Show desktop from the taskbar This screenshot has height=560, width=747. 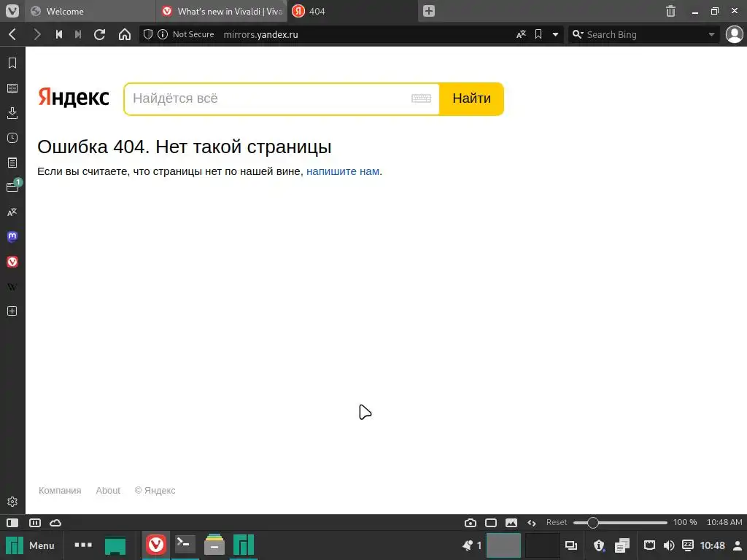115,545
